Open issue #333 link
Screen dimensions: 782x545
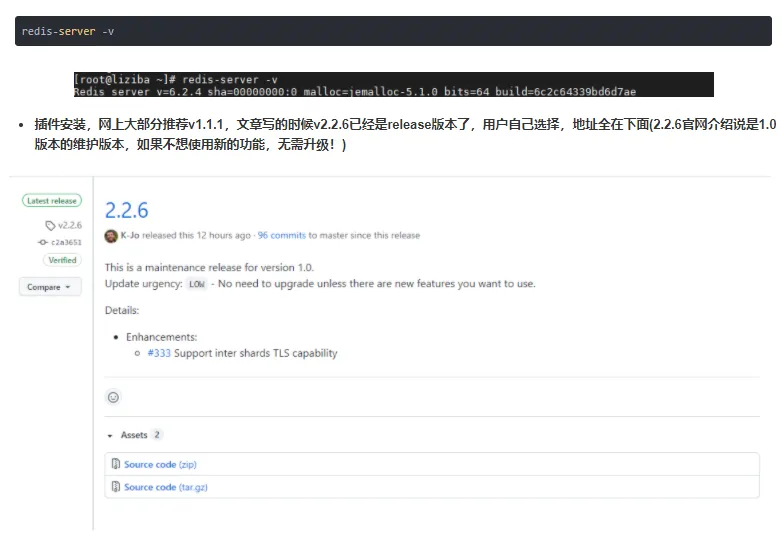(x=159, y=353)
